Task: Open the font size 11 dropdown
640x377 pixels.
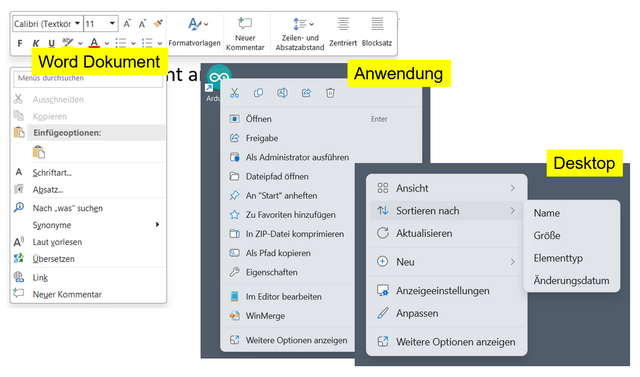Action: coord(112,24)
